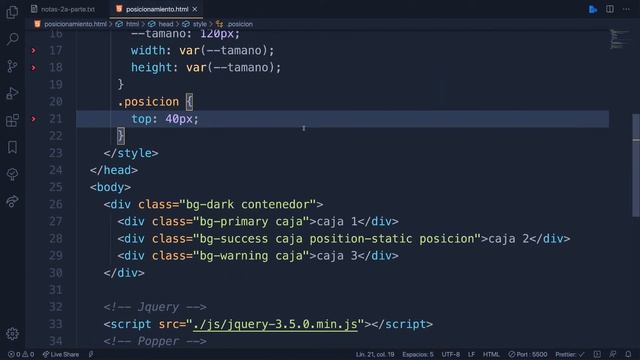Click 'bg-dark contenedor' class value
This screenshot has width=640, height=360.
click(247, 204)
